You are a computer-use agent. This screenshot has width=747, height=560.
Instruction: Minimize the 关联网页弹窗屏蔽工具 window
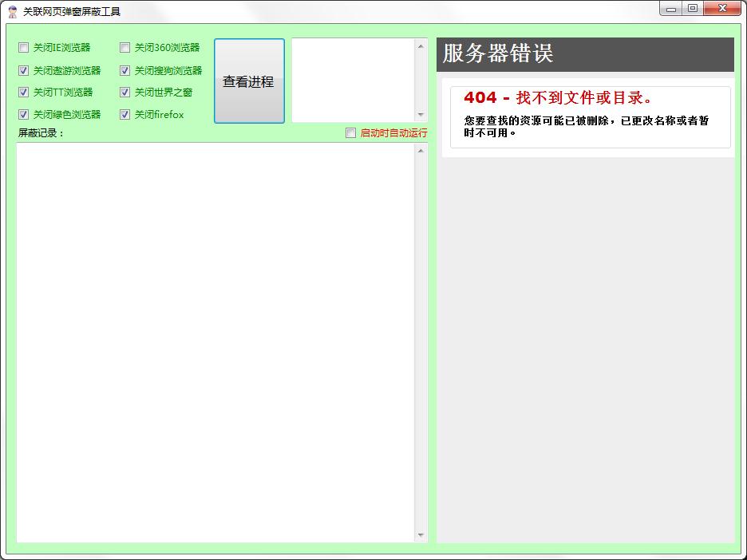click(671, 9)
